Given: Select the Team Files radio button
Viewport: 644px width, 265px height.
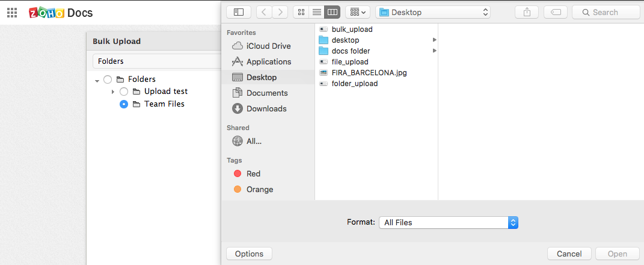Looking at the screenshot, I should [124, 104].
